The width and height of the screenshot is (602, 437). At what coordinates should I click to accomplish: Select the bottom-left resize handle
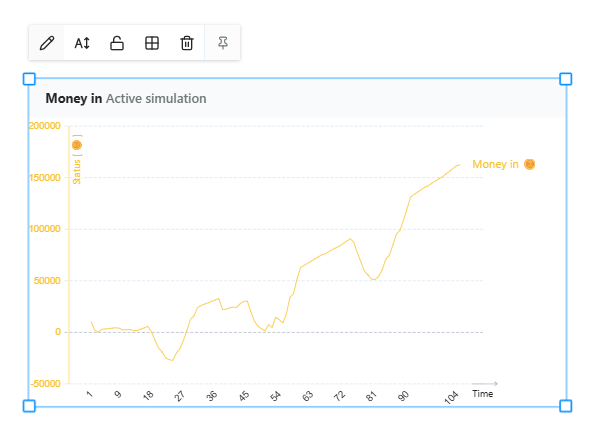coord(29,406)
